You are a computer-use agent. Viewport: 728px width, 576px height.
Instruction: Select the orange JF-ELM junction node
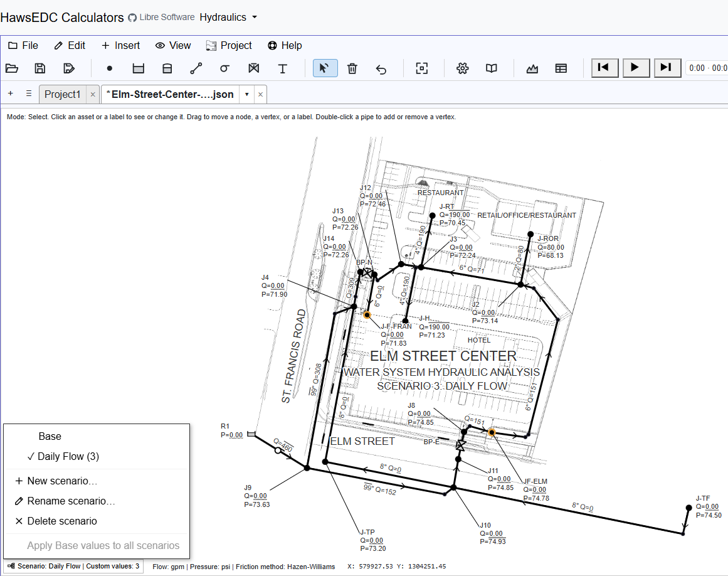pyautogui.click(x=492, y=432)
